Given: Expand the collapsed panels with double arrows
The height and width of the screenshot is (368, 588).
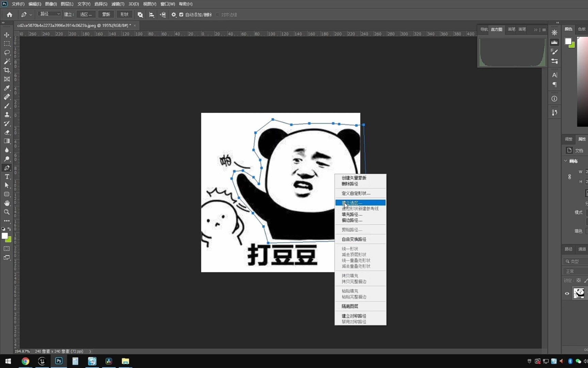Looking at the screenshot, I should pyautogui.click(x=557, y=22).
